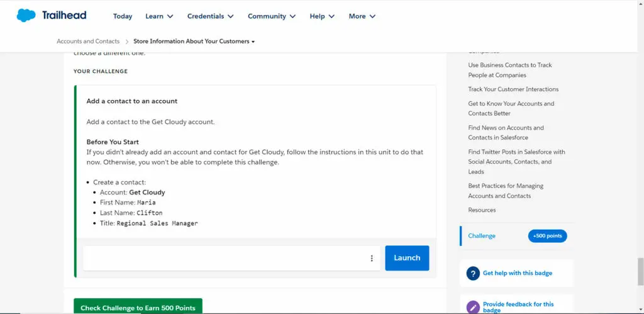The height and width of the screenshot is (314, 644).
Task: Click the Salesforce cloud logo
Action: click(x=26, y=16)
